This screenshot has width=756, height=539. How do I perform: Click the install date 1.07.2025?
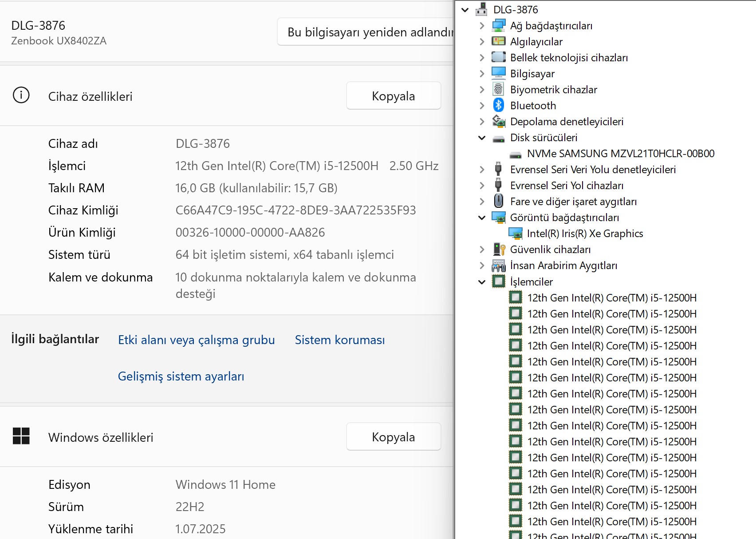(x=201, y=529)
